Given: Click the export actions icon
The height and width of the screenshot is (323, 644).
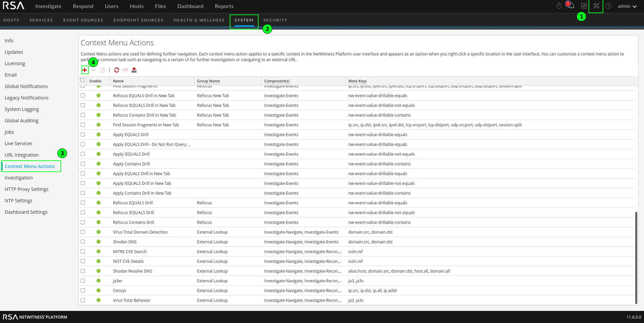Looking at the screenshot, I should pyautogui.click(x=125, y=70).
